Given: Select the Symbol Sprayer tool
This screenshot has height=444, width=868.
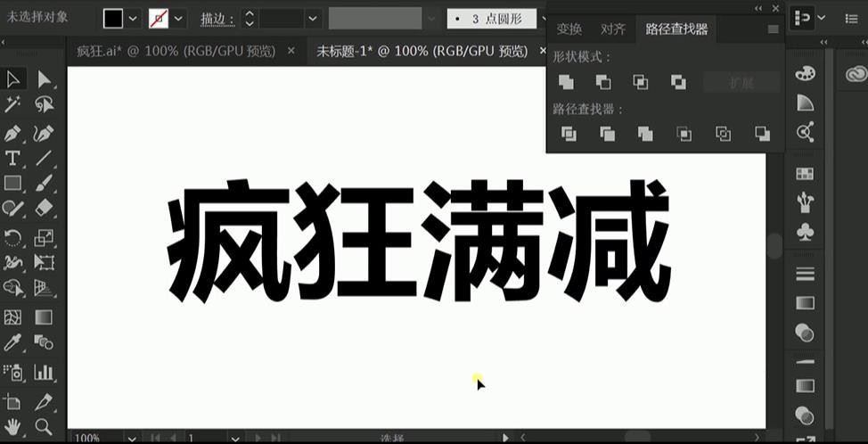Looking at the screenshot, I should coord(12,372).
